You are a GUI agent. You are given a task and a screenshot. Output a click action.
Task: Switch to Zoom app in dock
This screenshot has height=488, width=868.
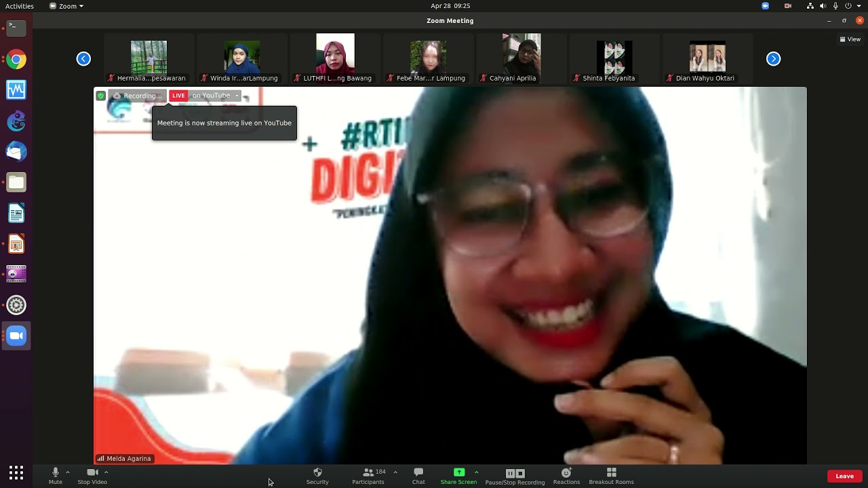(x=16, y=336)
